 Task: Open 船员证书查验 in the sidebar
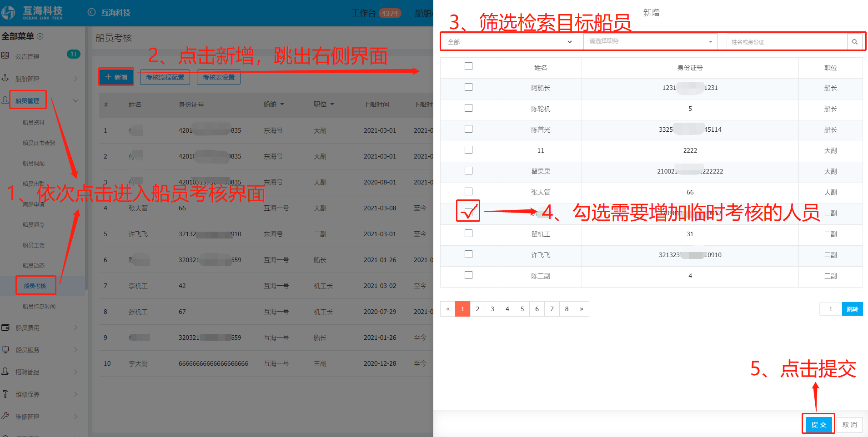39,143
